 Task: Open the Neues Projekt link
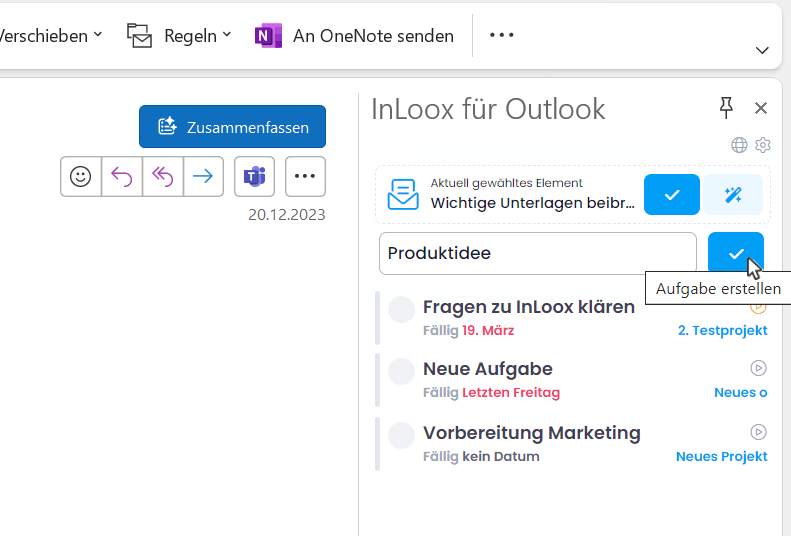pos(721,457)
